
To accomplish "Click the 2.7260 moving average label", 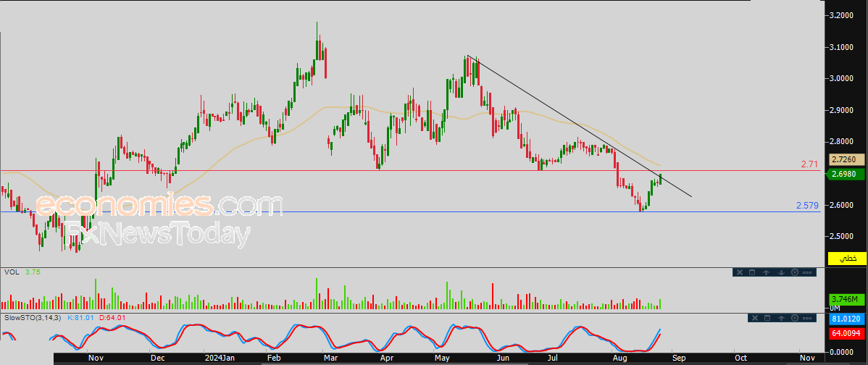I will click(847, 159).
